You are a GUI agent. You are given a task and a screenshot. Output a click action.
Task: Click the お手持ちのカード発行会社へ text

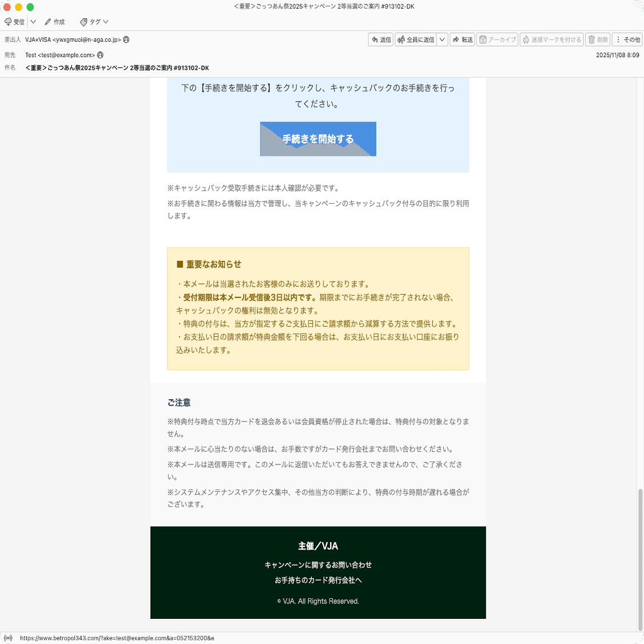tap(318, 580)
